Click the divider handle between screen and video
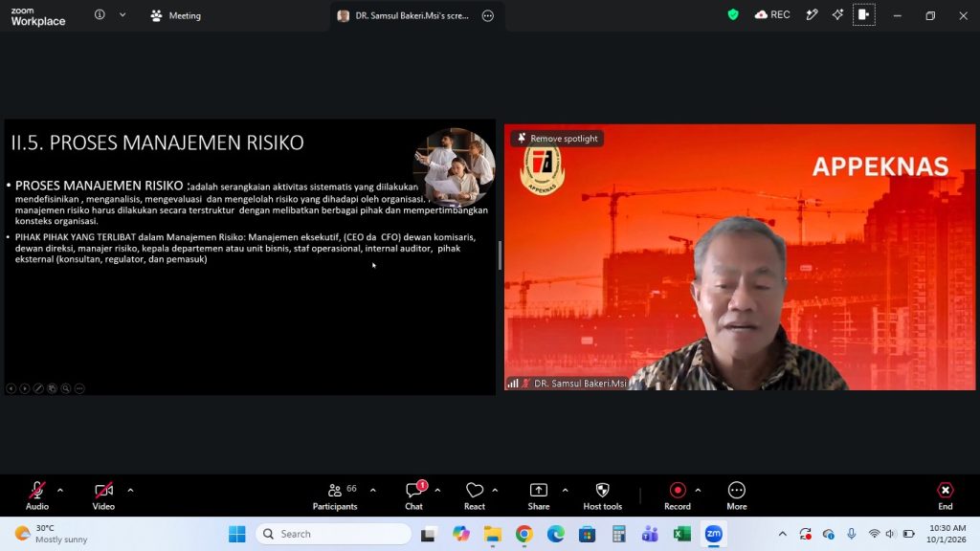This screenshot has width=980, height=551. (x=500, y=254)
